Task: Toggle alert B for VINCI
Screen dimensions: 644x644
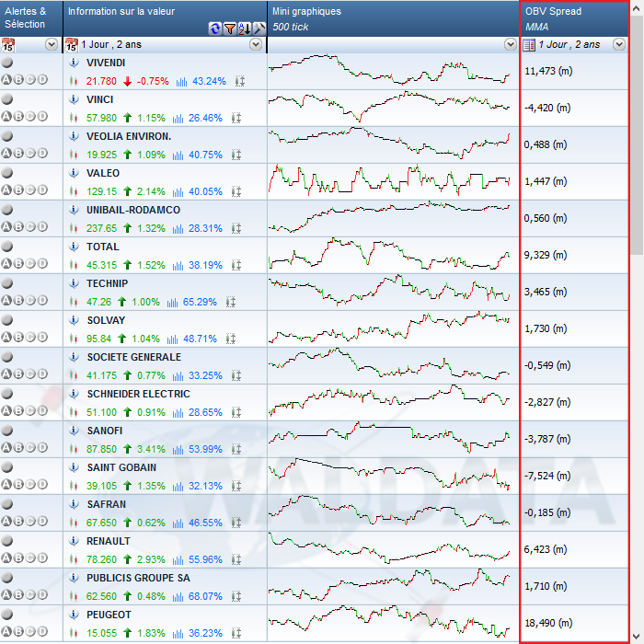Action: click(18, 116)
